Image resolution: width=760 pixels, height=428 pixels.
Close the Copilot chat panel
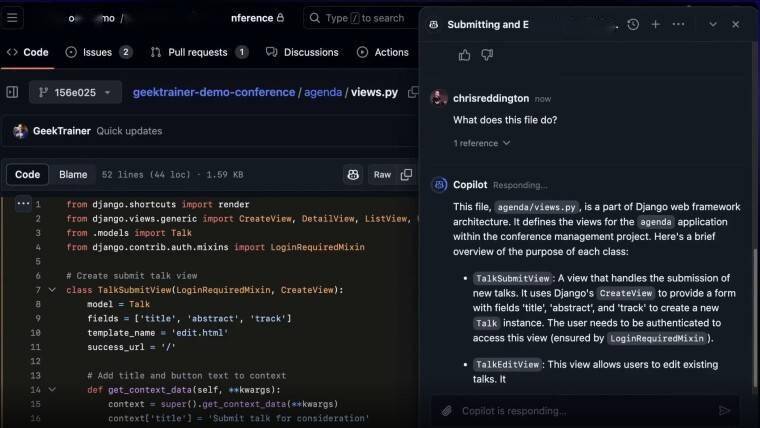(x=735, y=24)
